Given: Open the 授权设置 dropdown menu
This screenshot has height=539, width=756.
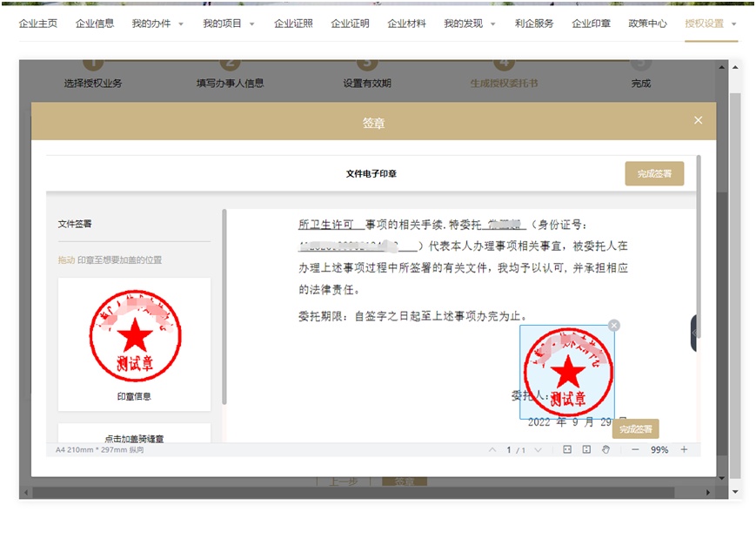Looking at the screenshot, I should (710, 24).
